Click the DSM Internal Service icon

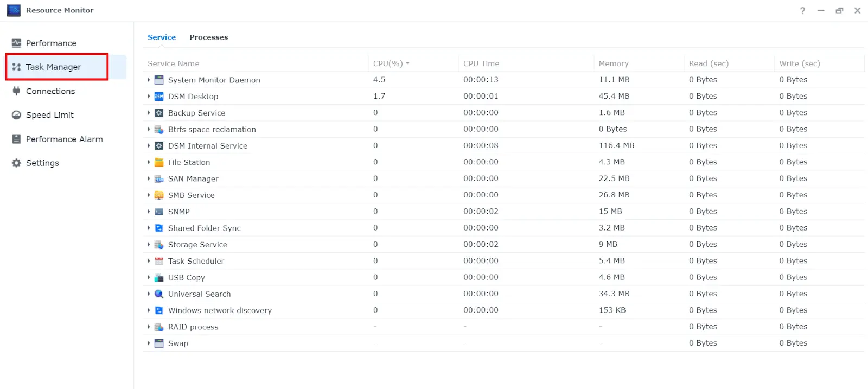[x=159, y=146]
